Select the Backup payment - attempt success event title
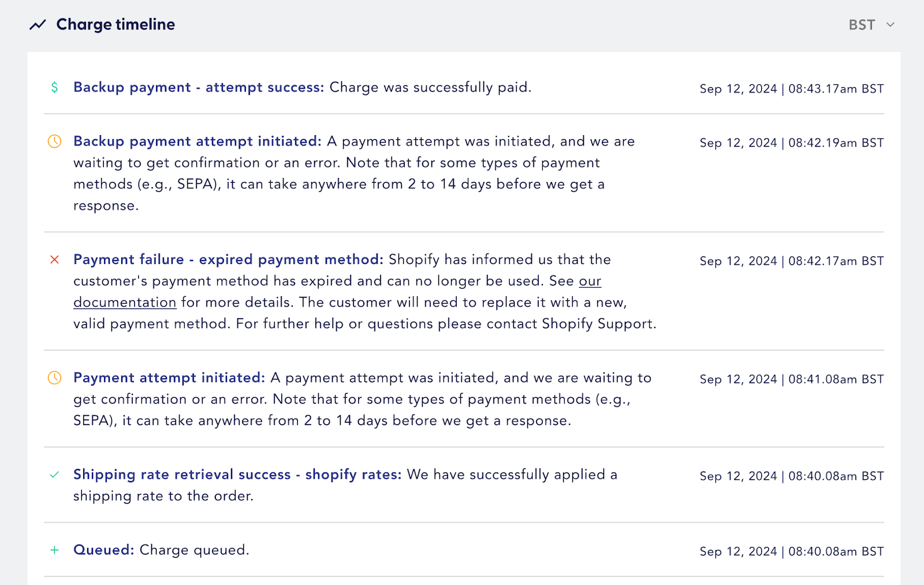 click(199, 88)
